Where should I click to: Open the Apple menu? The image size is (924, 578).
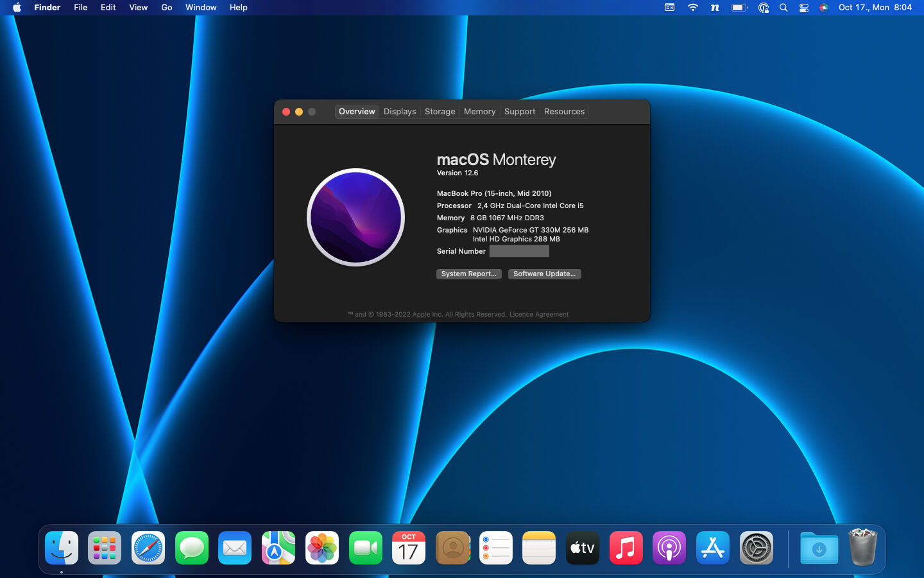(x=17, y=8)
